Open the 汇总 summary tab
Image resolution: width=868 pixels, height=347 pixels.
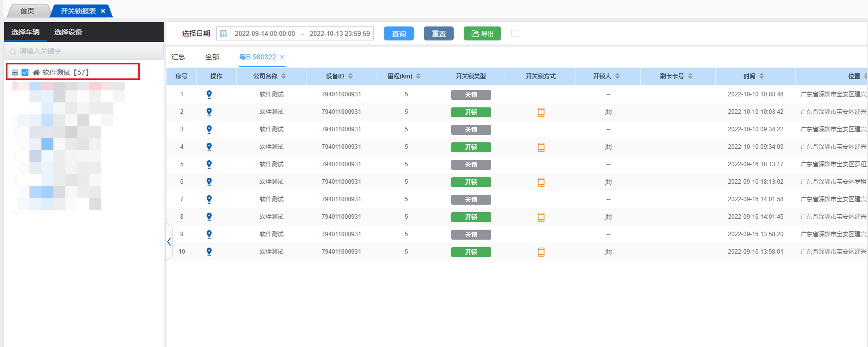click(x=178, y=57)
